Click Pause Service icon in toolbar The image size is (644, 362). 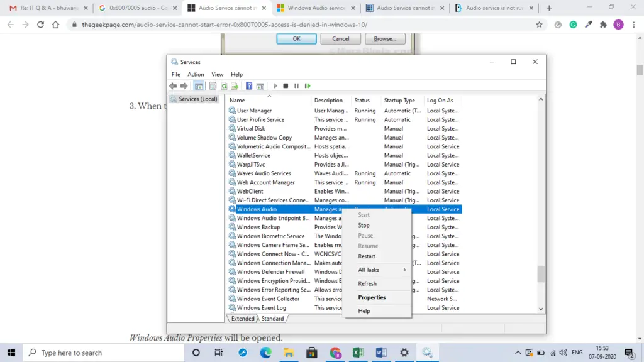click(x=296, y=85)
